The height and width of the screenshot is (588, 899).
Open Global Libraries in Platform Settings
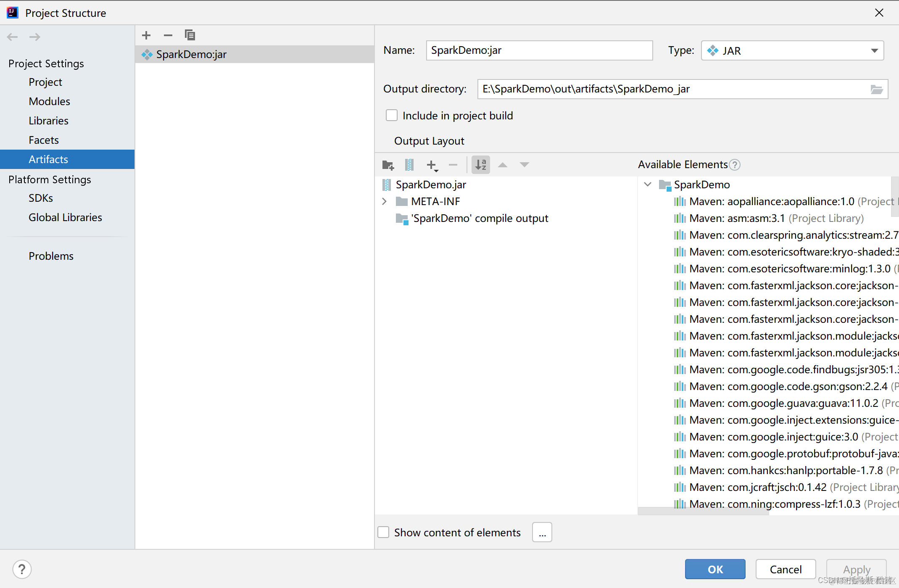point(65,217)
